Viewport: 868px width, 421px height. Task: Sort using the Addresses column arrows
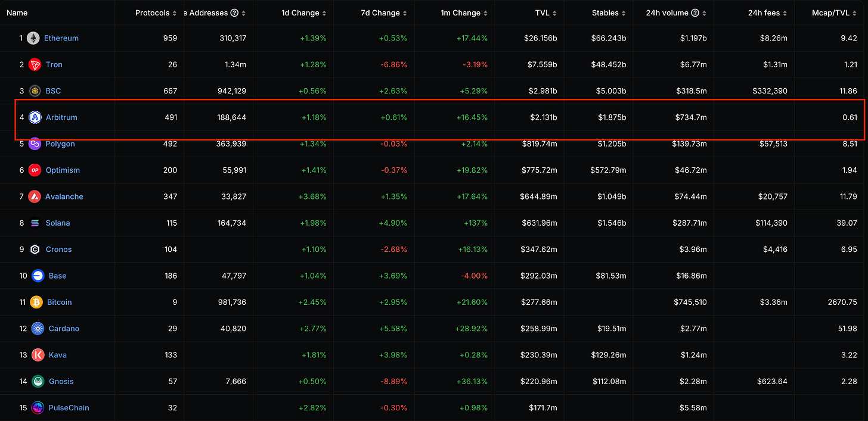click(x=244, y=13)
